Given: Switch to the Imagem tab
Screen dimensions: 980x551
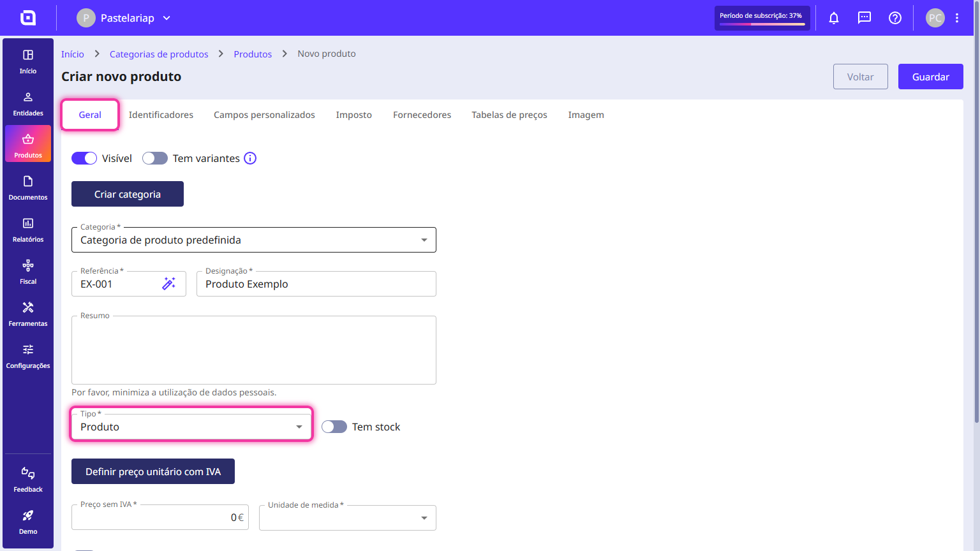Looking at the screenshot, I should (586, 115).
